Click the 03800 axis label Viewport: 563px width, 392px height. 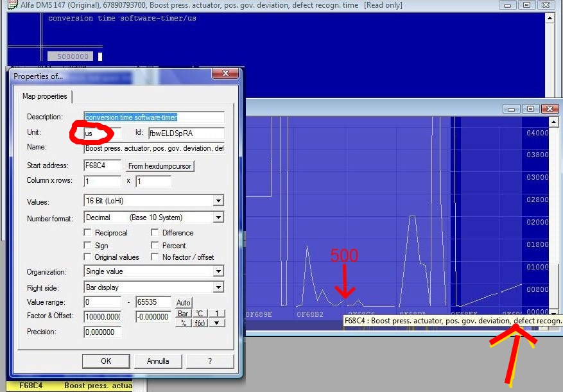coord(537,155)
